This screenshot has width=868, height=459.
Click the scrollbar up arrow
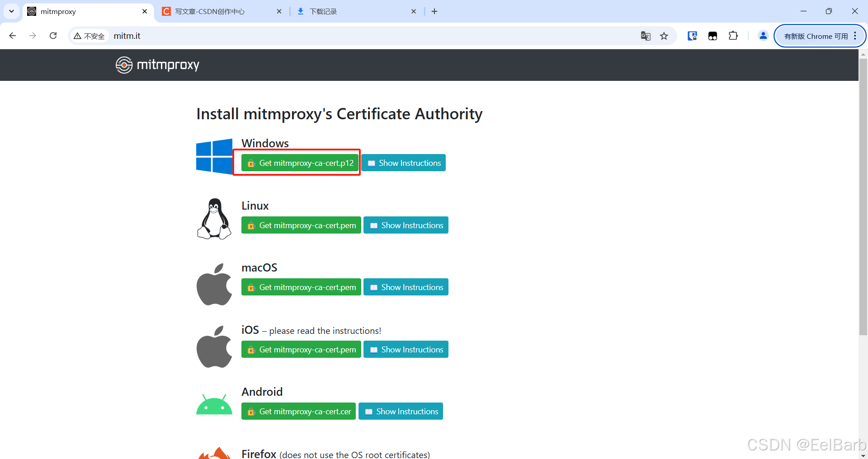(863, 54)
